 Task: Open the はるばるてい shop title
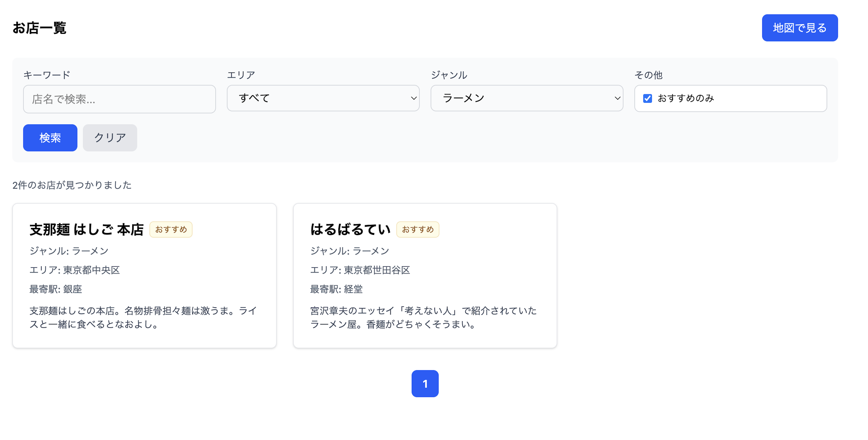[350, 229]
